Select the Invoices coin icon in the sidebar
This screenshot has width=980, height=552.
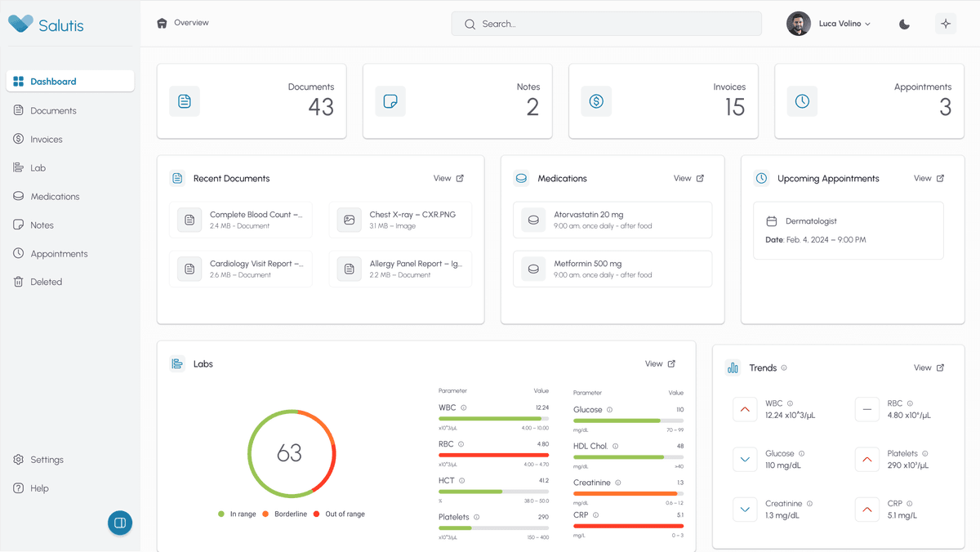pos(18,139)
